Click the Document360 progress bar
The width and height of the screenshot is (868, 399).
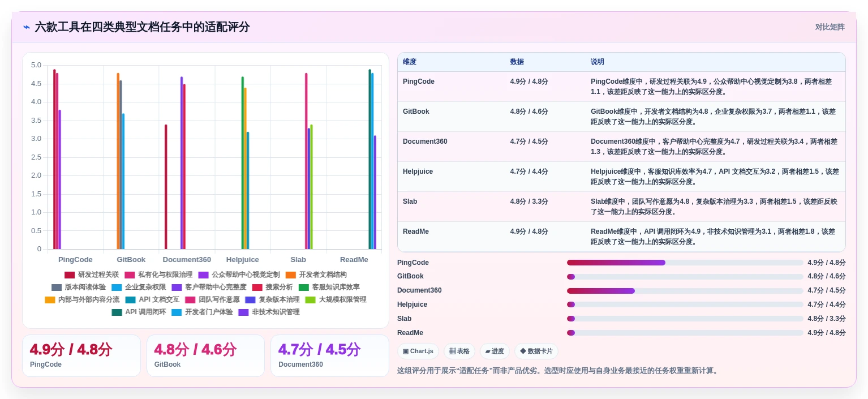click(685, 290)
